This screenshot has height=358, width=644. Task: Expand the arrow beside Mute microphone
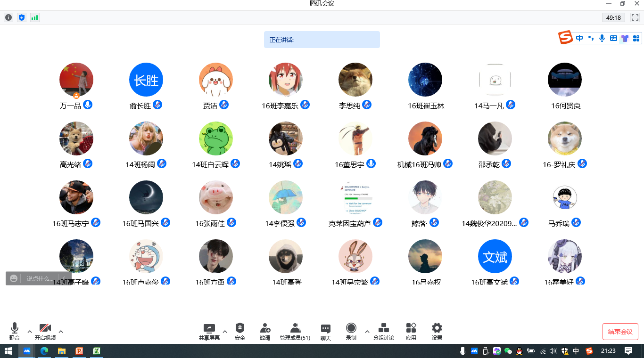click(30, 331)
